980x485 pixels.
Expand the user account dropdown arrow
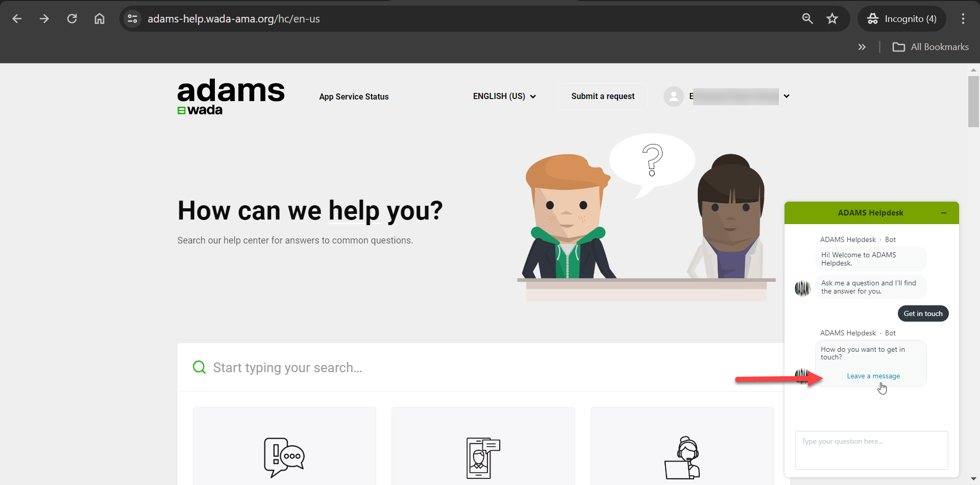tap(787, 96)
